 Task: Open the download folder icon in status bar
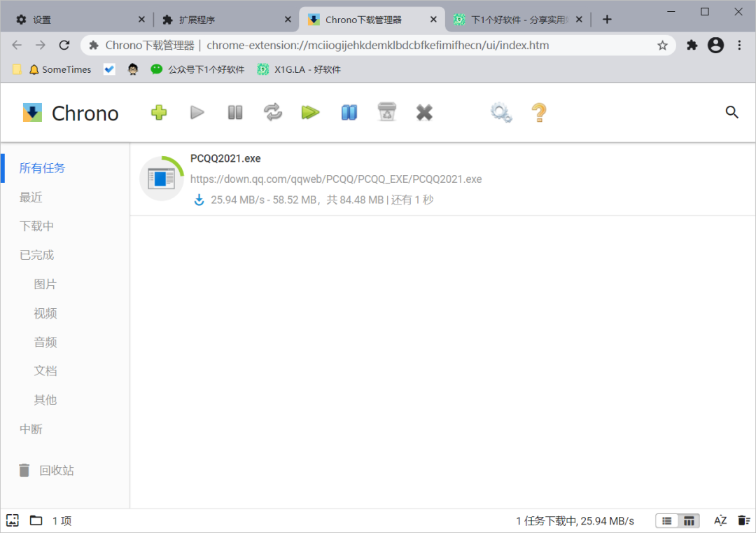[36, 520]
